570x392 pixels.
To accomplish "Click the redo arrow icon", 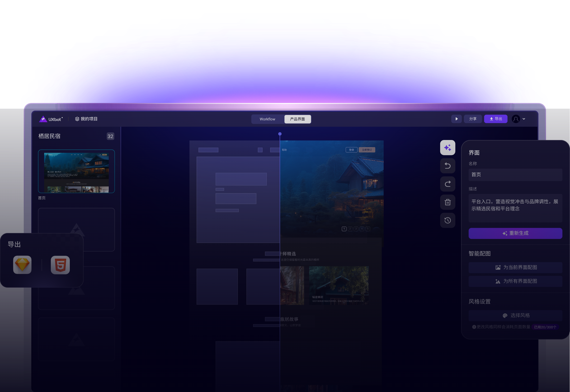I will point(448,184).
